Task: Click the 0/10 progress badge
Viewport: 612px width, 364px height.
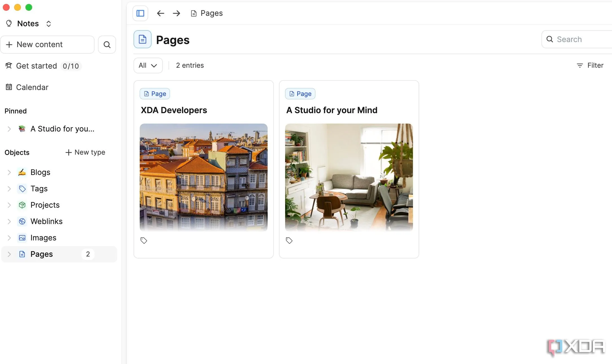Action: pyautogui.click(x=71, y=66)
